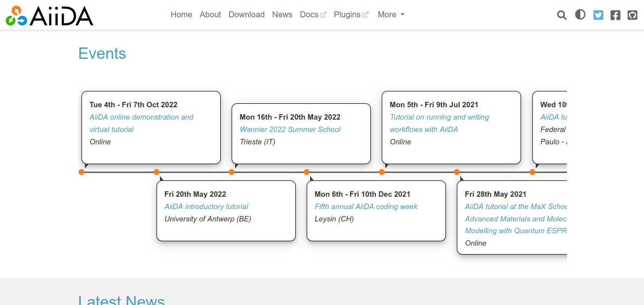Open 'AiiDA online demonstration and virtual tutorial' link
This screenshot has height=305, width=644.
point(141,123)
